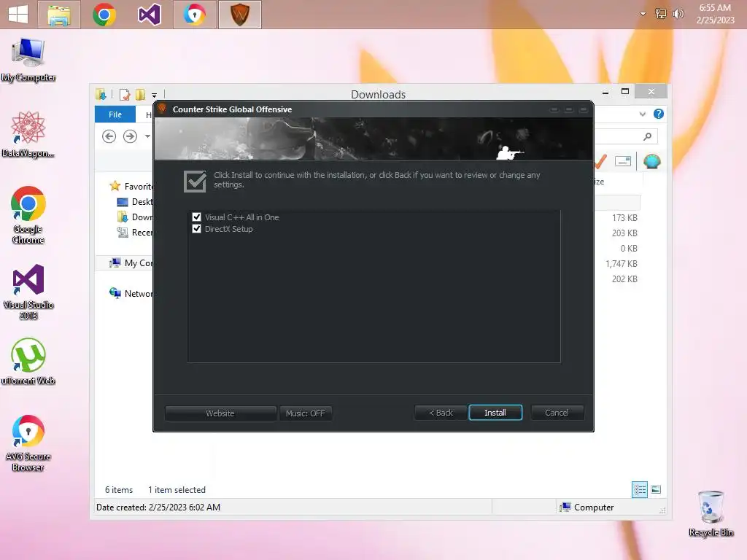This screenshot has height=560, width=747.
Task: Open AVG Secure Browser taskbar icon
Action: click(194, 15)
